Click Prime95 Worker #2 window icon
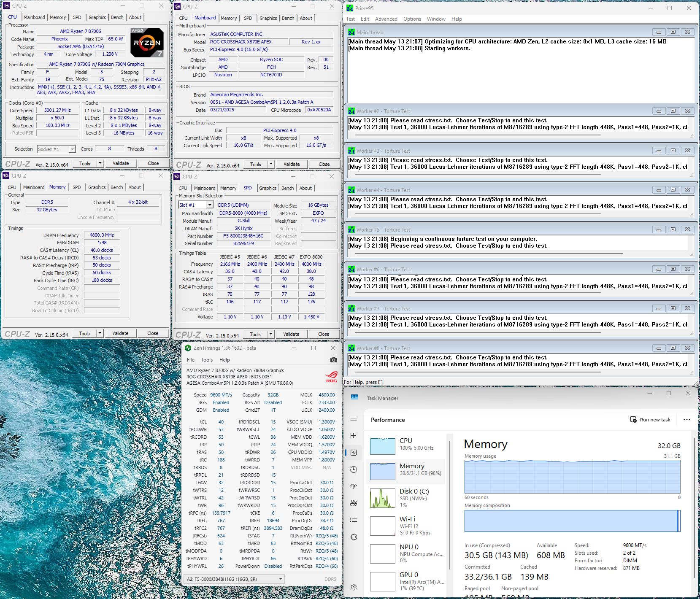 pyautogui.click(x=351, y=111)
